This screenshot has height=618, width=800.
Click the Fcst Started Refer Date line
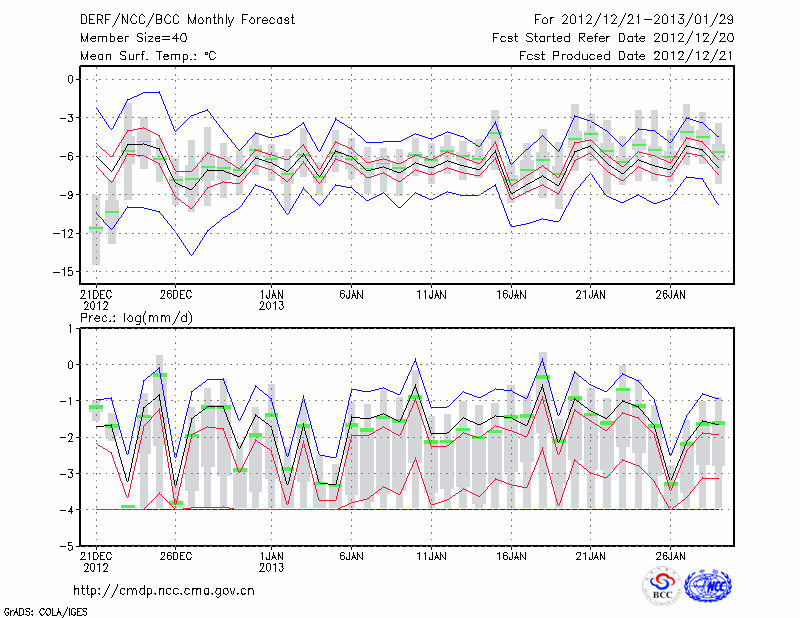point(606,38)
